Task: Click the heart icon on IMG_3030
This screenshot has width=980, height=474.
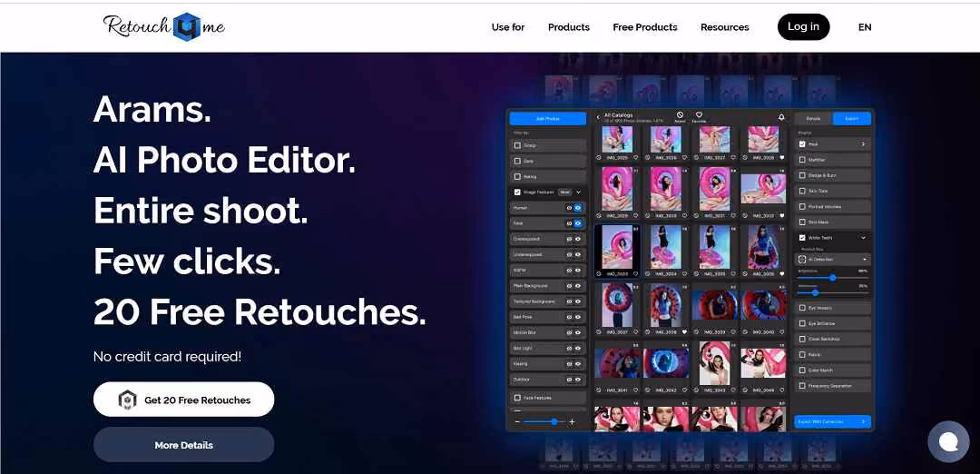Action: pos(684,216)
